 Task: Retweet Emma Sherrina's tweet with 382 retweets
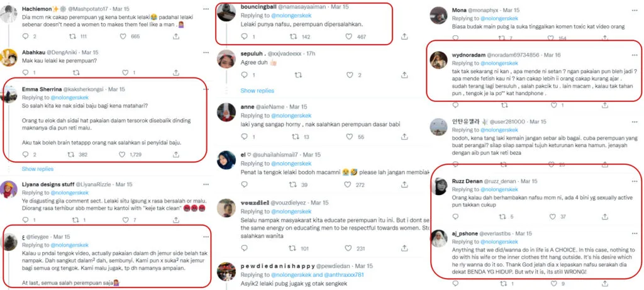73,155
